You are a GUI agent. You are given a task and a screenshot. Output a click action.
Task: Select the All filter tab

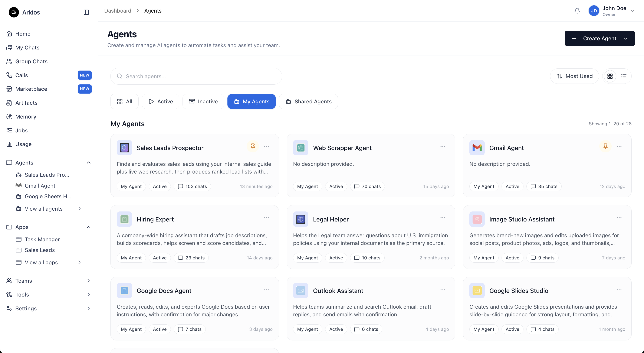[124, 101]
